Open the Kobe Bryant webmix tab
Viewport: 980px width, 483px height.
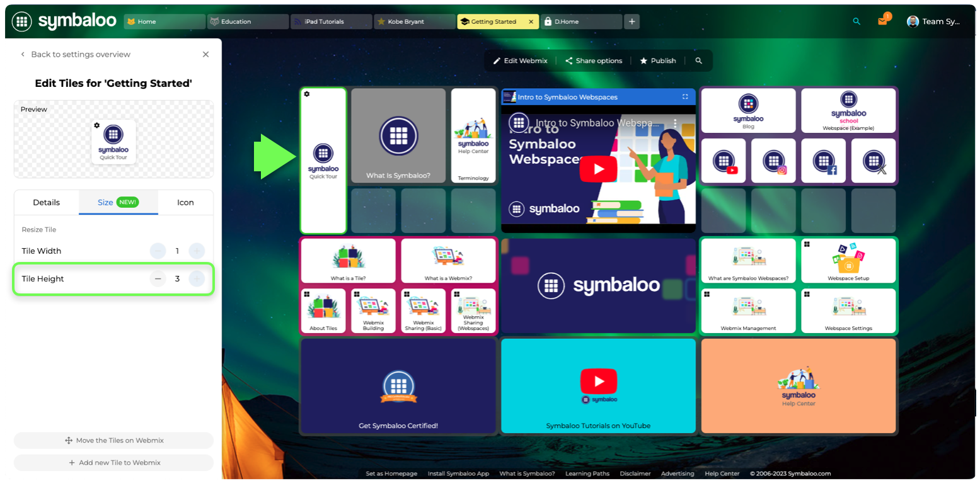click(414, 21)
